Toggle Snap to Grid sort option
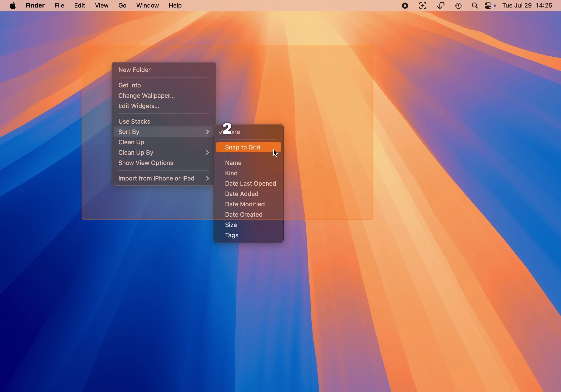The height and width of the screenshot is (392, 561). (243, 147)
